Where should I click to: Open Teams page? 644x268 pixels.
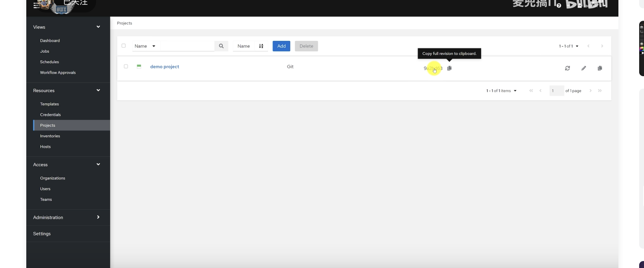(x=46, y=200)
